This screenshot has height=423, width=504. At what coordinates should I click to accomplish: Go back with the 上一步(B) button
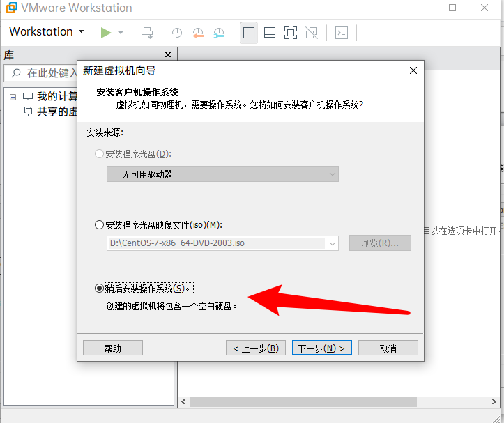point(256,348)
